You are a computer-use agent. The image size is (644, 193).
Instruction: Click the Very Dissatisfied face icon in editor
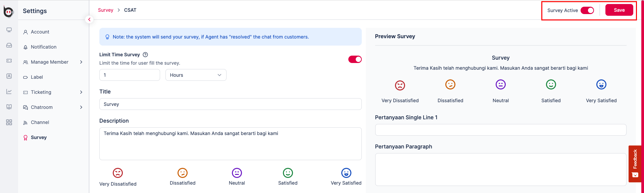[x=117, y=173]
